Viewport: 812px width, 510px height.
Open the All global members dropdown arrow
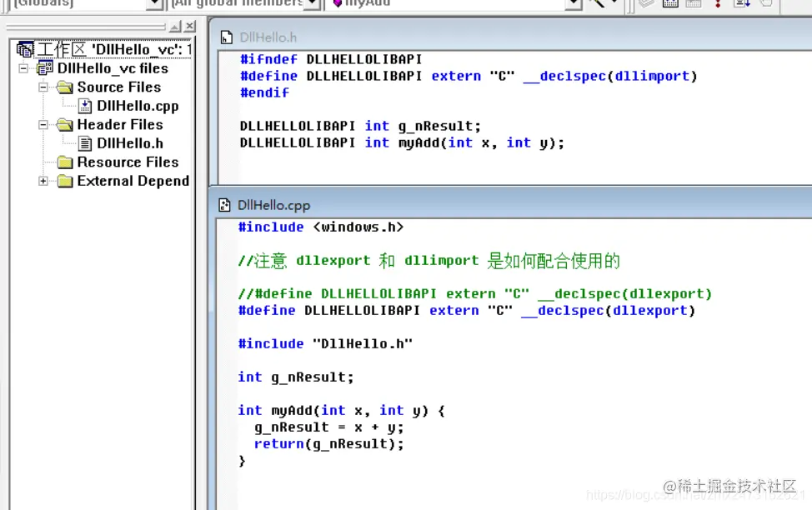tap(313, 3)
